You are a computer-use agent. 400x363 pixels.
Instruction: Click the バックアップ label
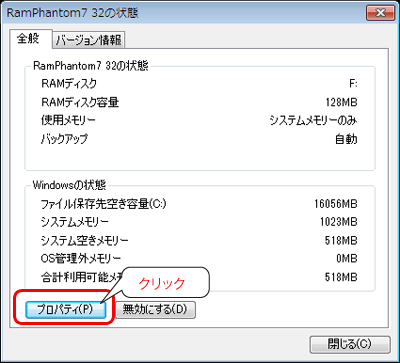pos(64,139)
